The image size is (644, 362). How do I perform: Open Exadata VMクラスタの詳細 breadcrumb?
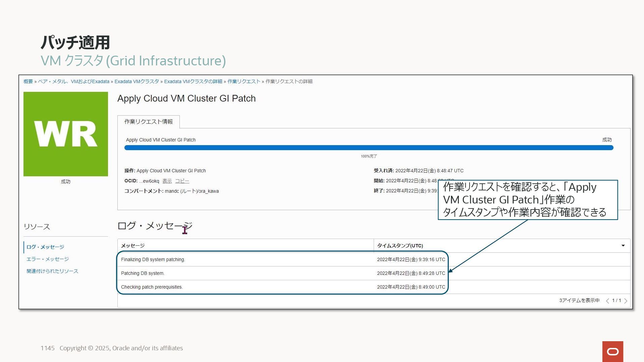click(x=193, y=81)
